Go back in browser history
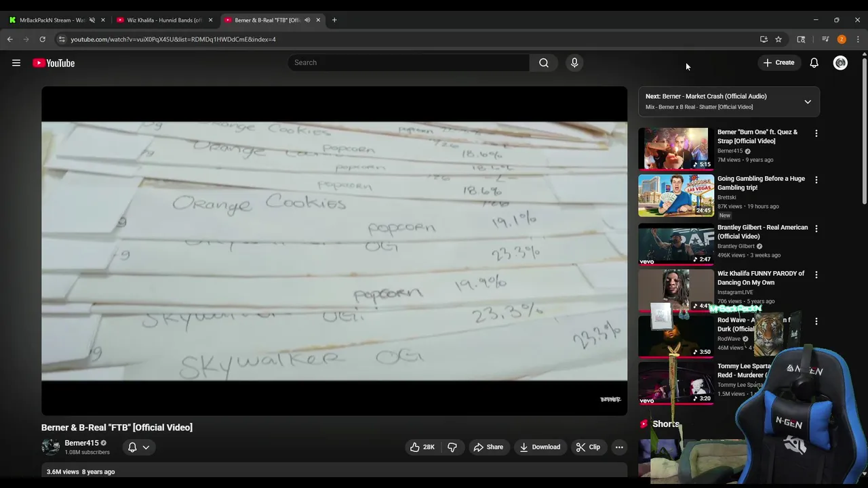 [x=10, y=39]
